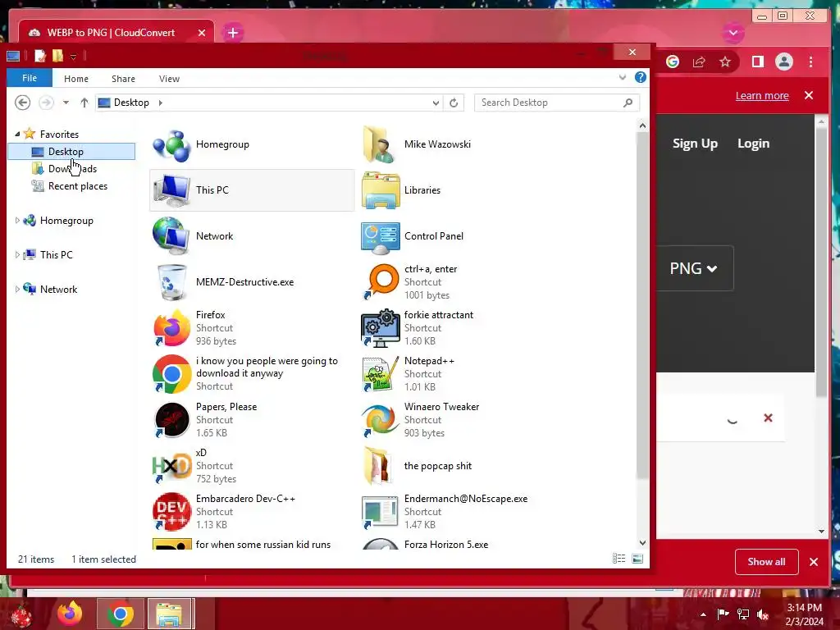Select Downloads in Favorites sidebar
Viewport: 840px width, 630px height.
pyautogui.click(x=72, y=169)
